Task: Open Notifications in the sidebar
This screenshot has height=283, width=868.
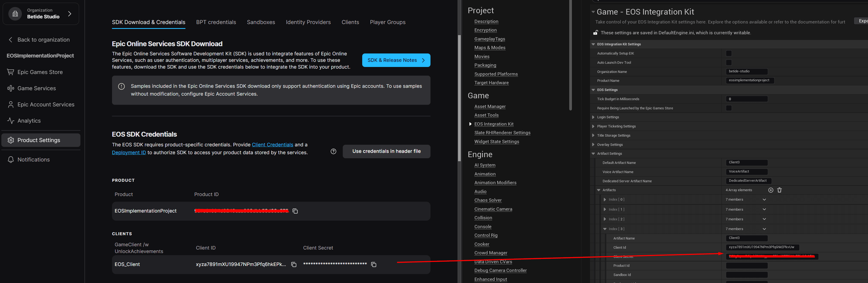Action: click(x=33, y=160)
